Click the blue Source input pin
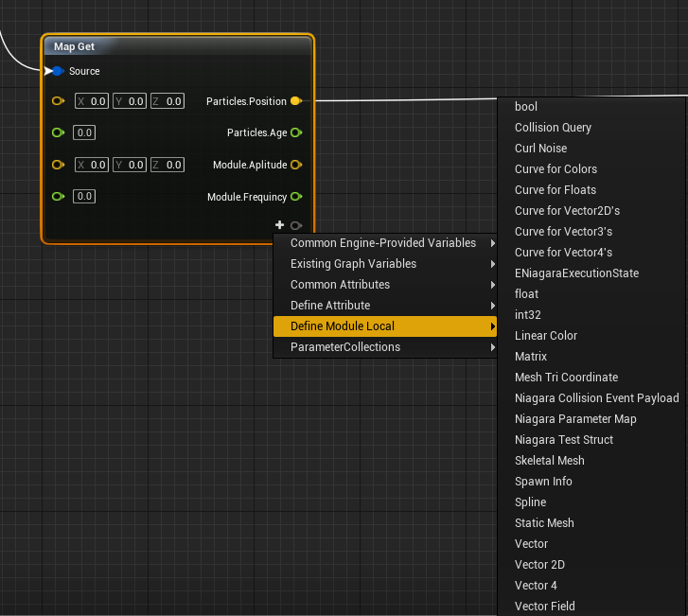This screenshot has width=688, height=616. point(57,71)
